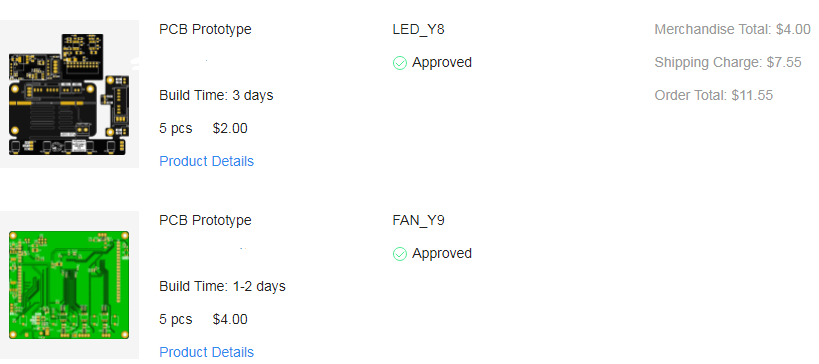Screen dimensions: 819x364
Task: Select the FAN_Y9 file name
Action: coord(418,220)
